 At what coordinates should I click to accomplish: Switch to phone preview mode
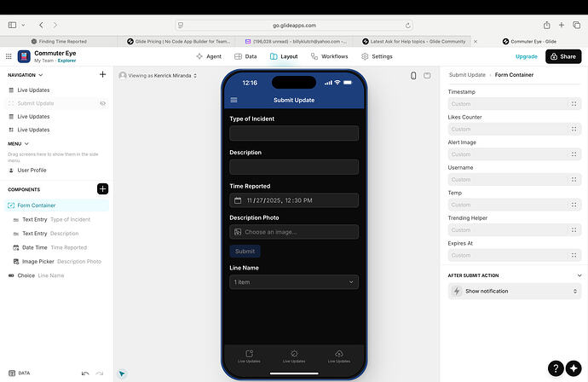tap(413, 75)
